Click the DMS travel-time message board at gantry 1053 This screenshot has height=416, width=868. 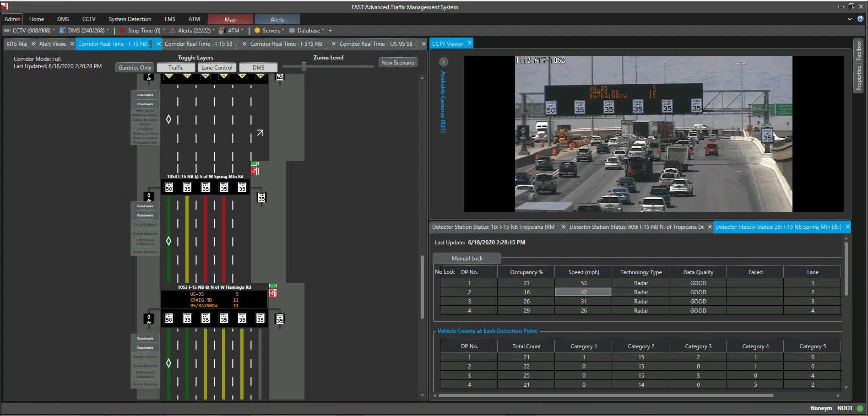[x=214, y=300]
